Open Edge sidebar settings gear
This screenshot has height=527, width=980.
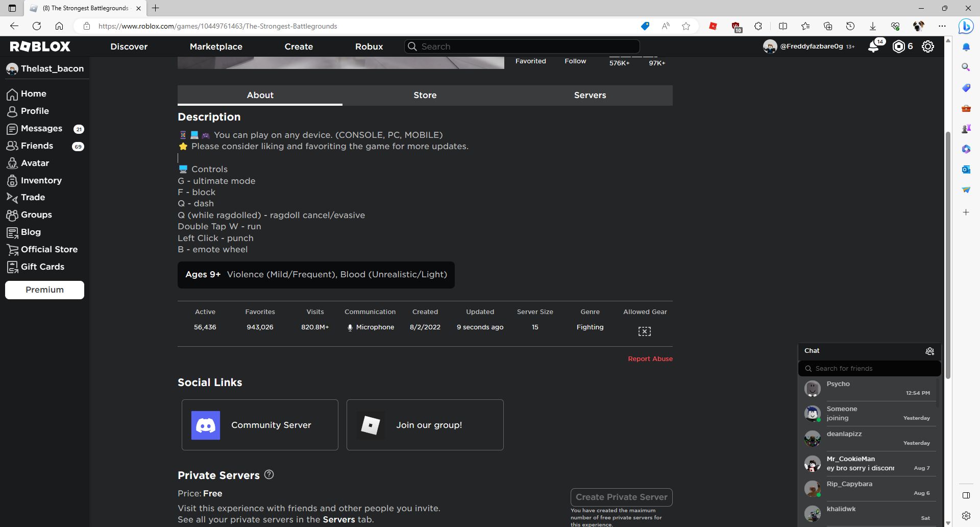[x=966, y=516]
